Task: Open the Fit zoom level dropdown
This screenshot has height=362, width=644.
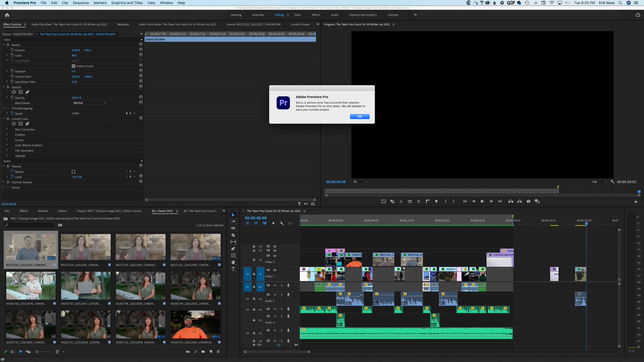Action: click(x=360, y=182)
